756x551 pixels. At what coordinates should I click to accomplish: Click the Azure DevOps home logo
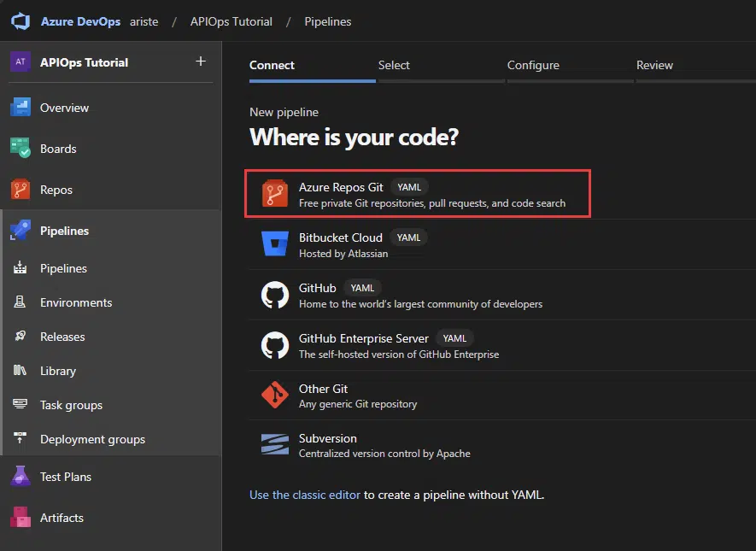(20, 21)
